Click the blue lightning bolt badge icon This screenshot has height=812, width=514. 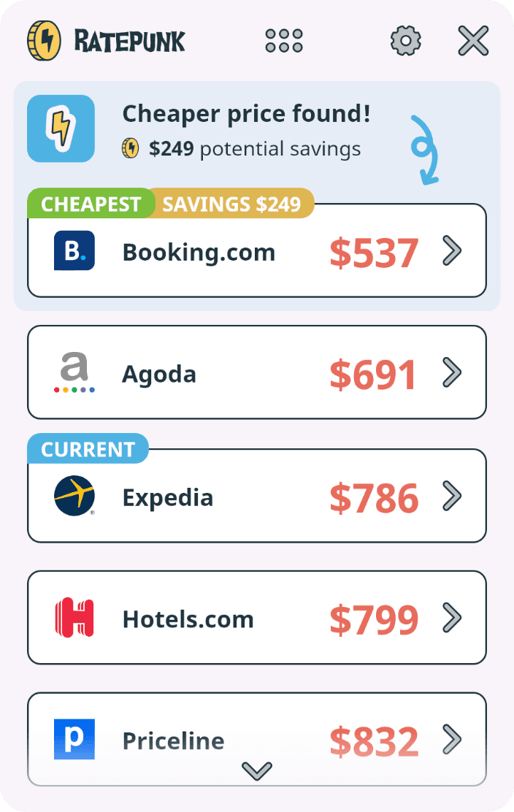61,129
